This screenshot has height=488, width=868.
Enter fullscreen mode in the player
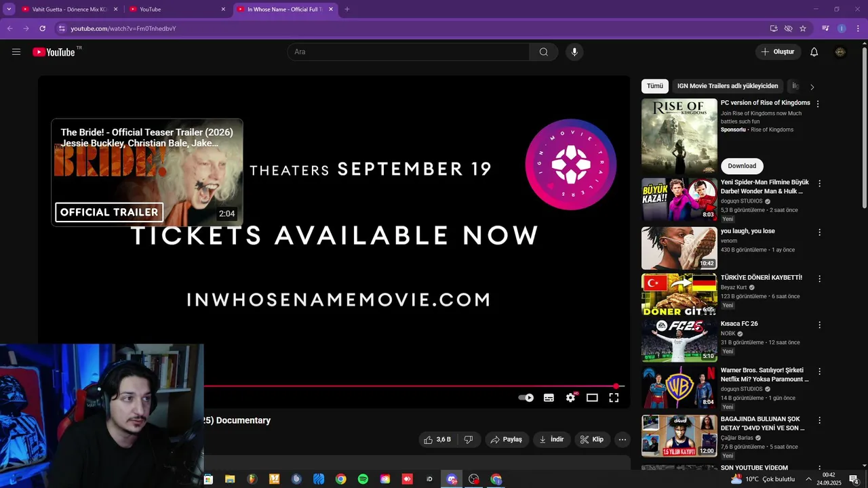pos(614,398)
